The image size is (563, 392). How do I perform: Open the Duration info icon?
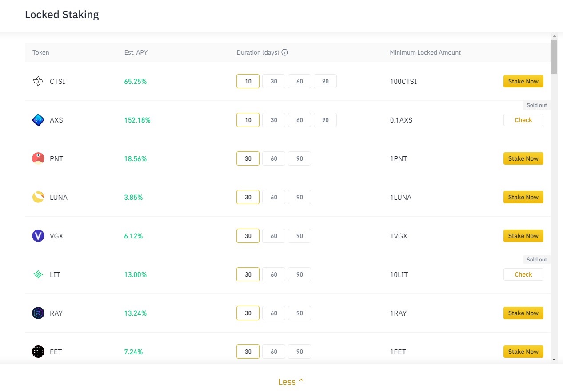tap(285, 52)
